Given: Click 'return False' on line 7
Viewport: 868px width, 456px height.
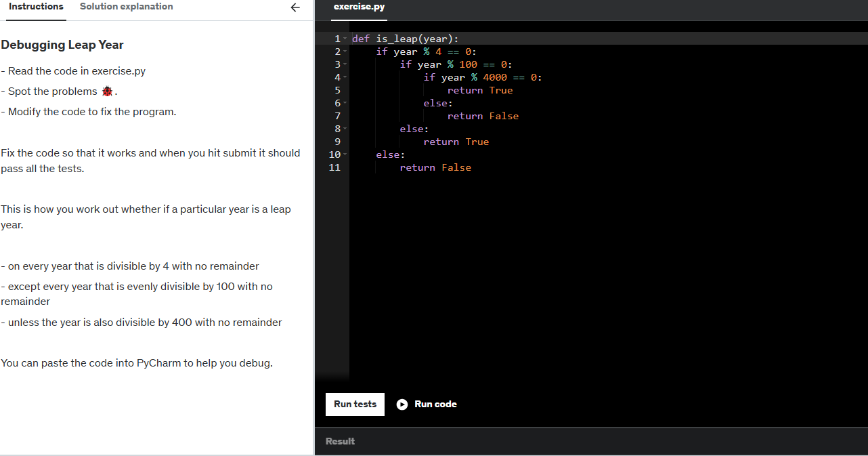Looking at the screenshot, I should click(x=483, y=116).
